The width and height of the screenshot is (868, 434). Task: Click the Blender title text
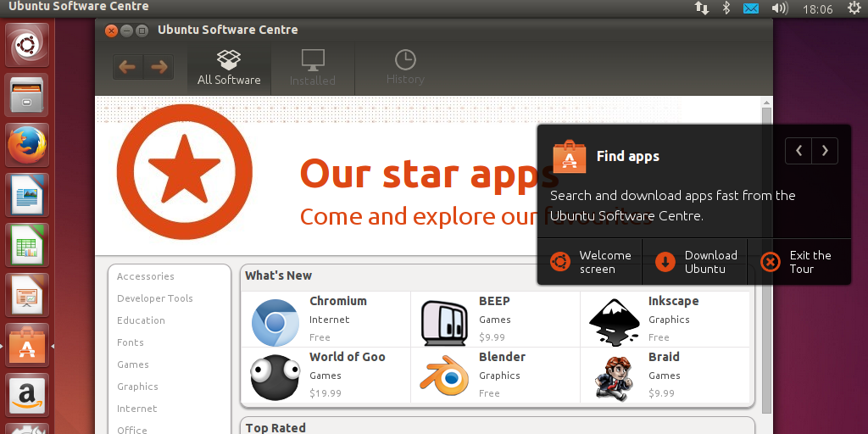pyautogui.click(x=502, y=357)
